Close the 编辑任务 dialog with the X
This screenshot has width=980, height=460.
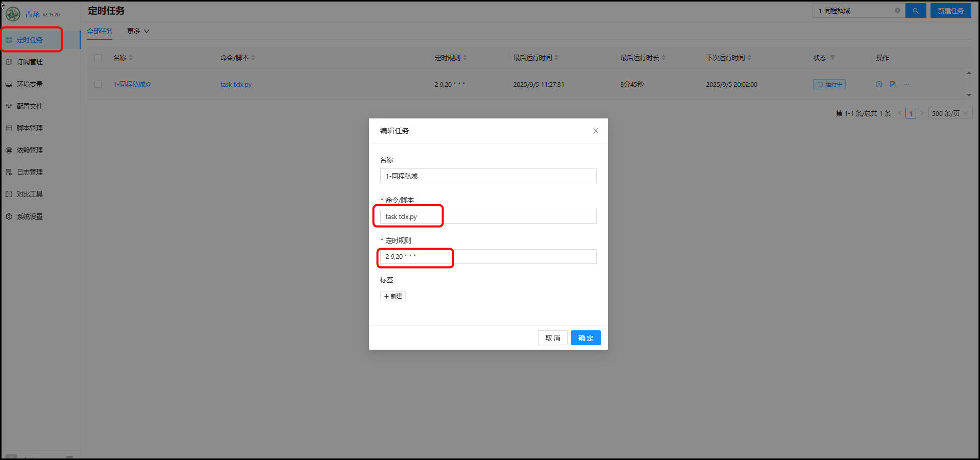point(596,131)
